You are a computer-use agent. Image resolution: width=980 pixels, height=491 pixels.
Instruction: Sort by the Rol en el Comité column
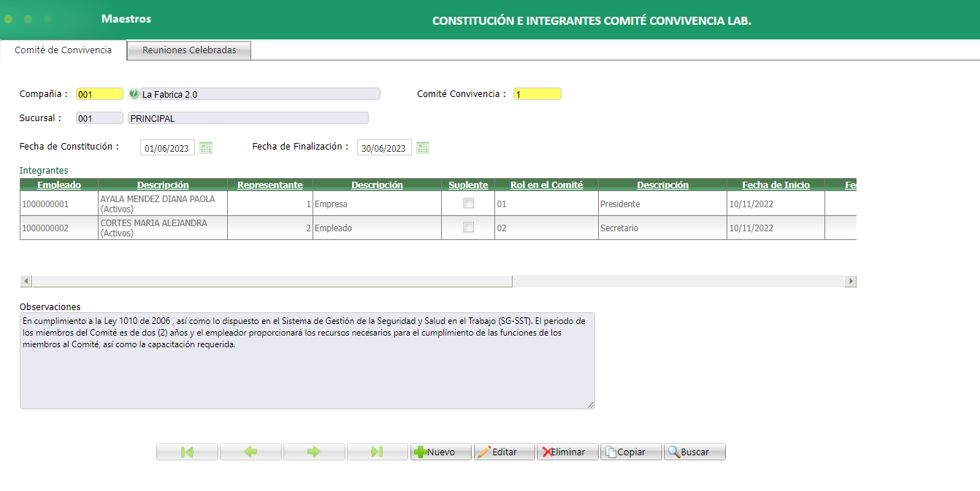tap(545, 185)
